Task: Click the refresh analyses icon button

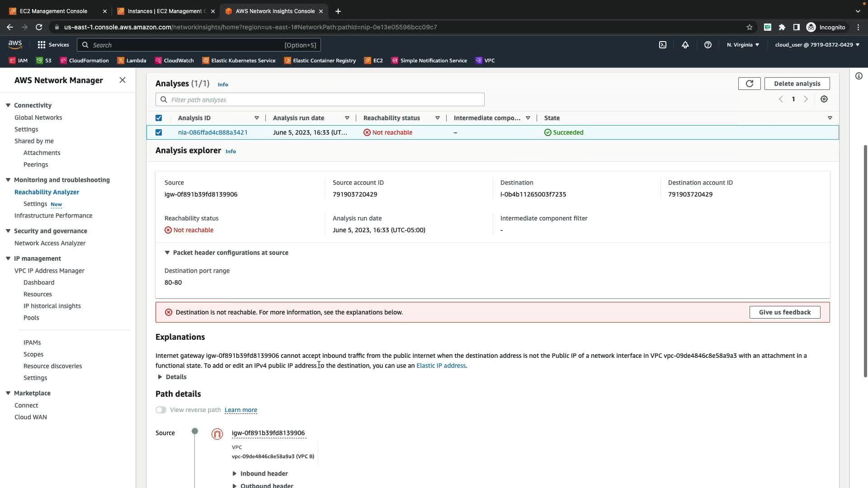Action: (749, 84)
